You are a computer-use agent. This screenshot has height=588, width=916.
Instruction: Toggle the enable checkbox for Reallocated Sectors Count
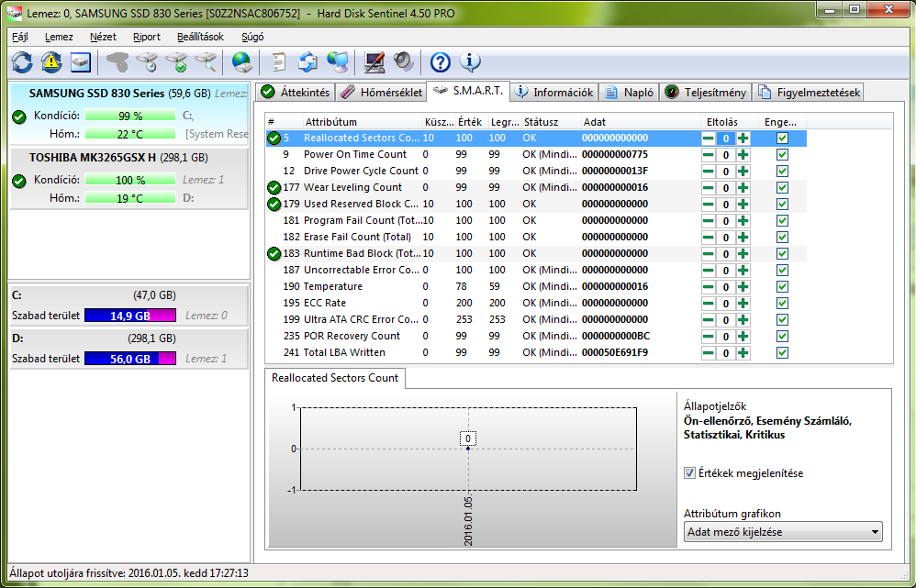(782, 139)
